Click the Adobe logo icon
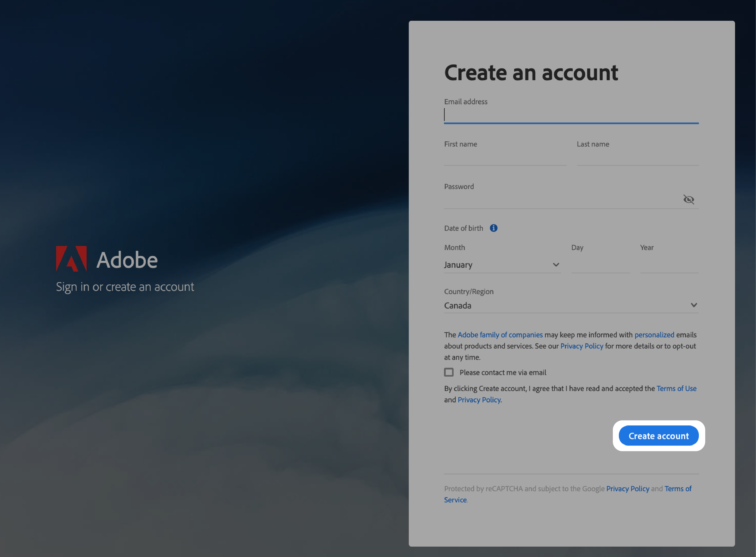 72,259
